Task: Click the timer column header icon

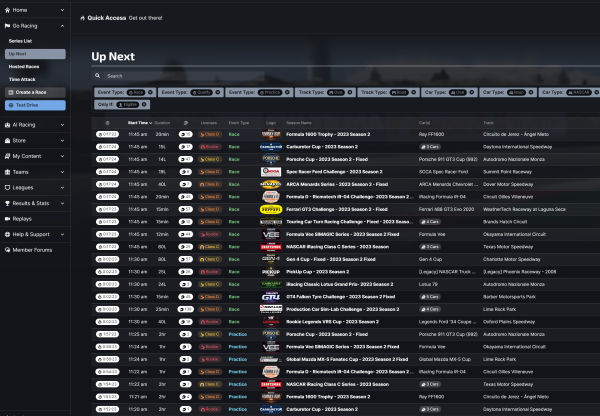Action: click(107, 123)
